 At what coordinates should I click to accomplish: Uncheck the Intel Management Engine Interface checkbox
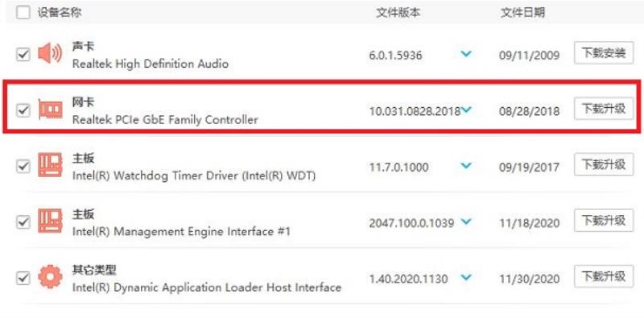coord(23,222)
